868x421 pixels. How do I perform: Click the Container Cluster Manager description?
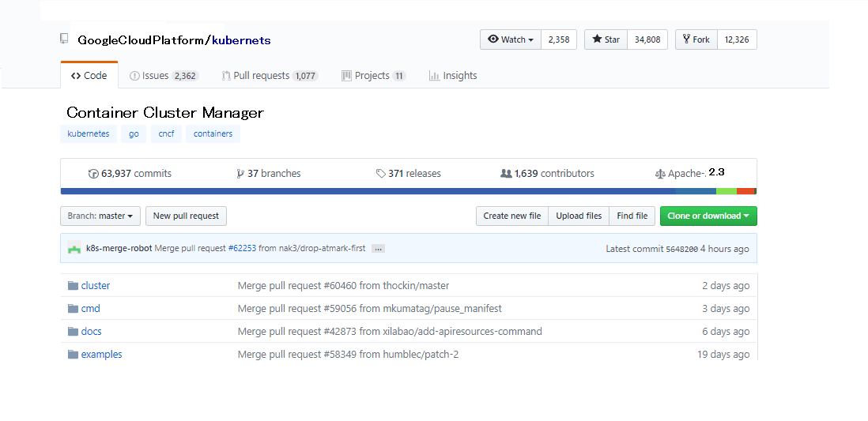[165, 113]
